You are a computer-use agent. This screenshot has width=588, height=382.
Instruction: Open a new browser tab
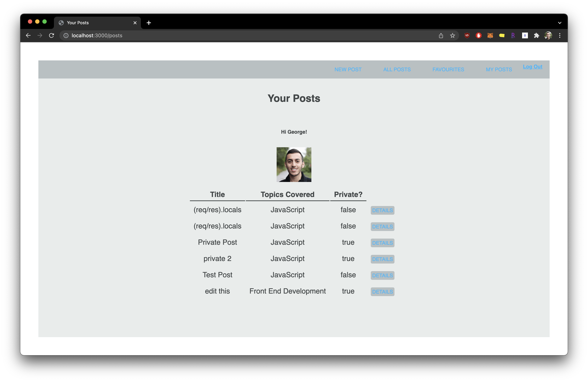tap(149, 23)
